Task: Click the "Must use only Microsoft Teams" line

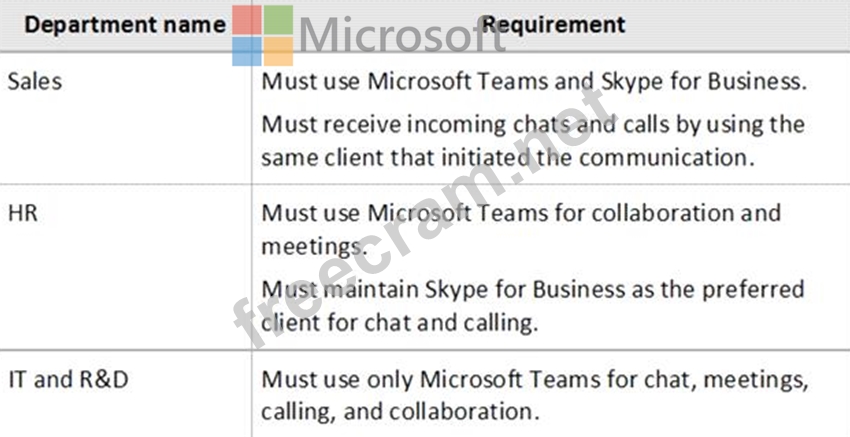Action: pos(533,380)
